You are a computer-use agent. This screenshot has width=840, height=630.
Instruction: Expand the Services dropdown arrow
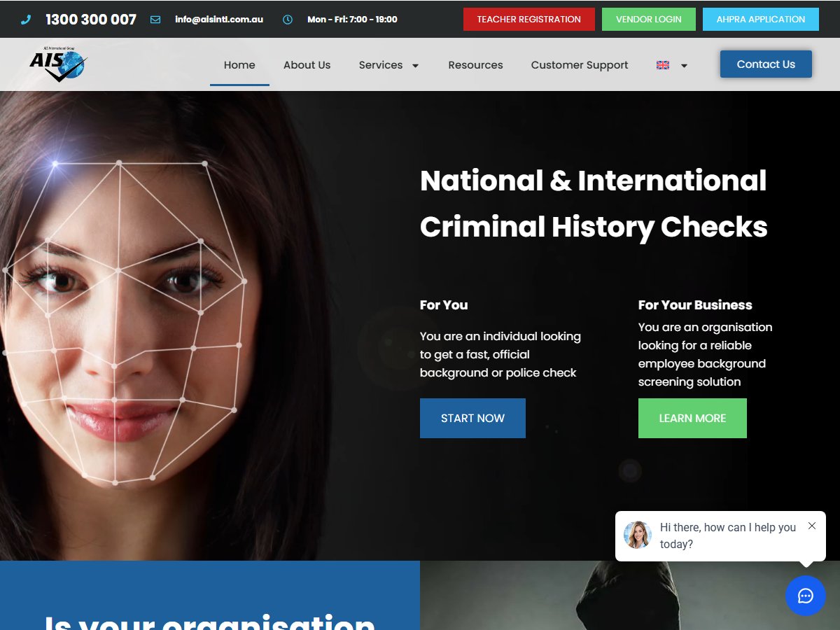click(x=415, y=66)
